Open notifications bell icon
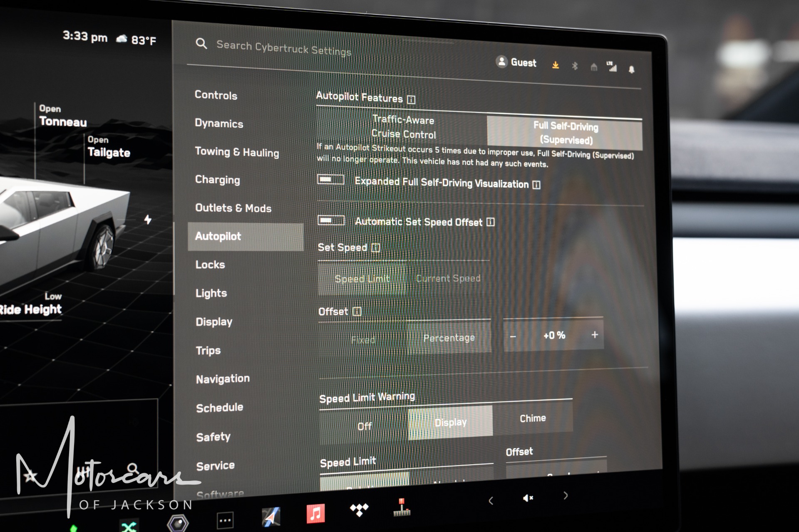The image size is (799, 532). [x=631, y=69]
